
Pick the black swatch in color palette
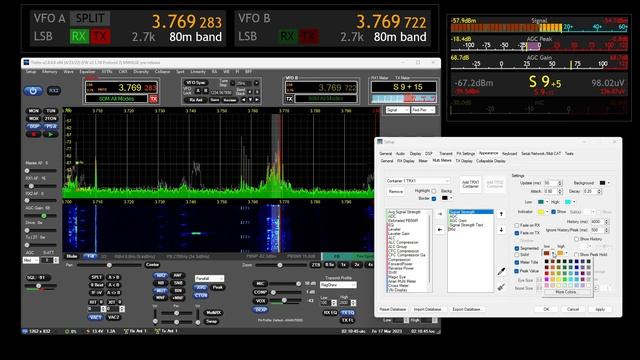click(x=547, y=262)
